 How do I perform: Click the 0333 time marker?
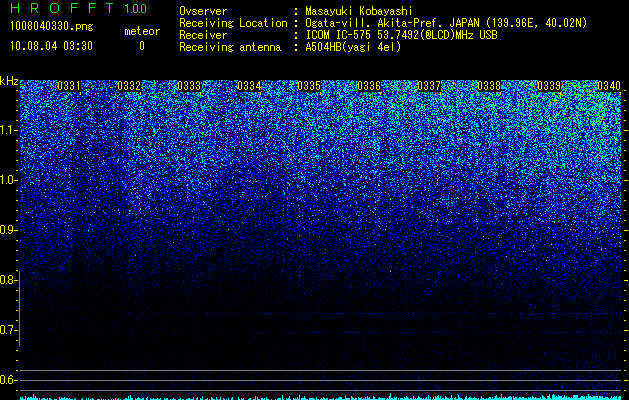pyautogui.click(x=189, y=86)
